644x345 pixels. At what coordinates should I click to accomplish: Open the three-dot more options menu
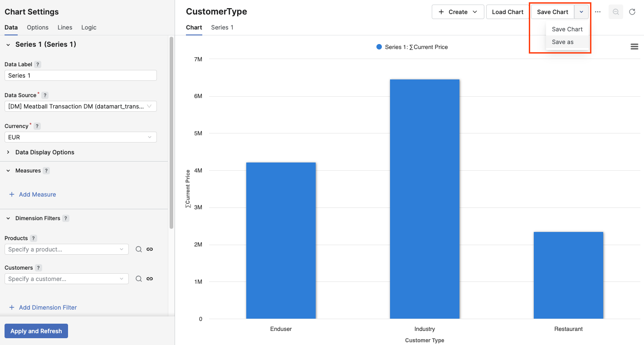(598, 12)
